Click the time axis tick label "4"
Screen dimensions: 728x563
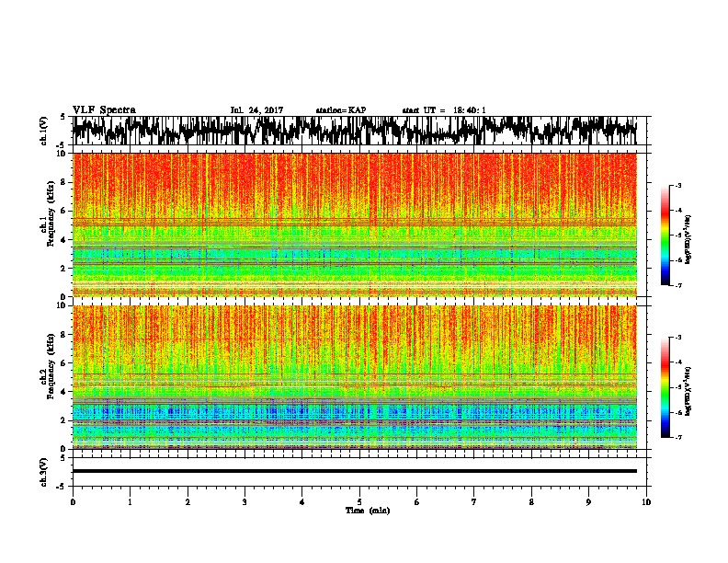pos(302,502)
